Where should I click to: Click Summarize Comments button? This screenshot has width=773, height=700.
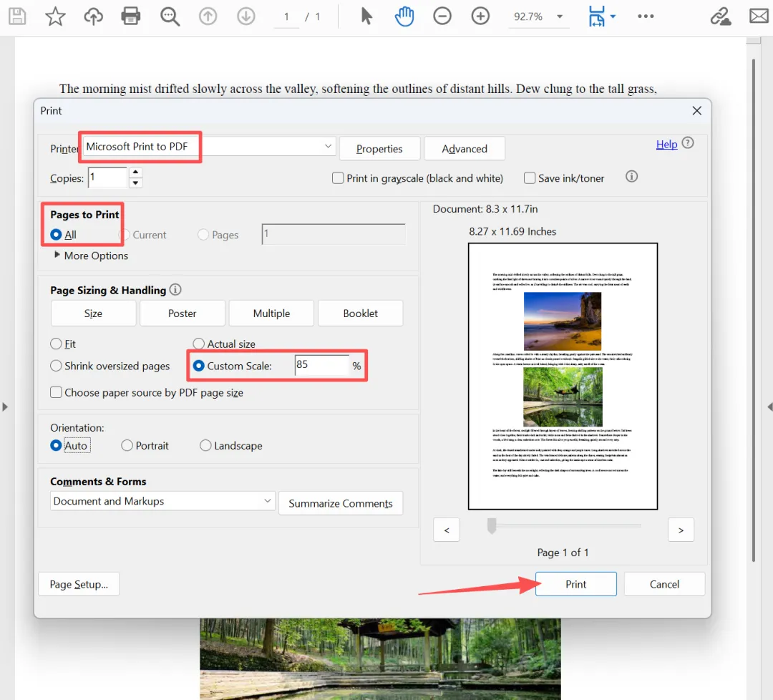pyautogui.click(x=341, y=503)
